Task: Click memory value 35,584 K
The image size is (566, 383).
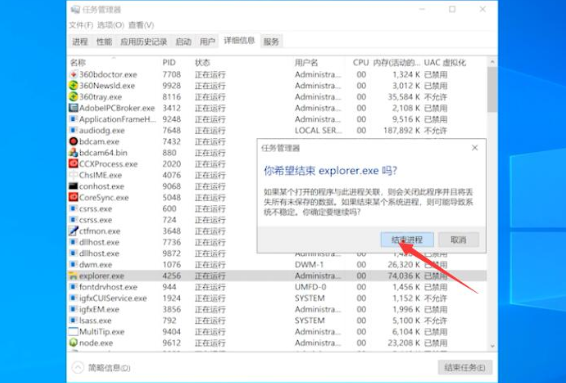Action: [x=404, y=97]
